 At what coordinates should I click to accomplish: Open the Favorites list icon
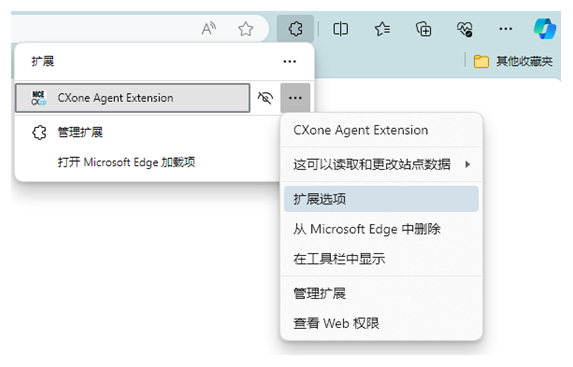pyautogui.click(x=382, y=29)
